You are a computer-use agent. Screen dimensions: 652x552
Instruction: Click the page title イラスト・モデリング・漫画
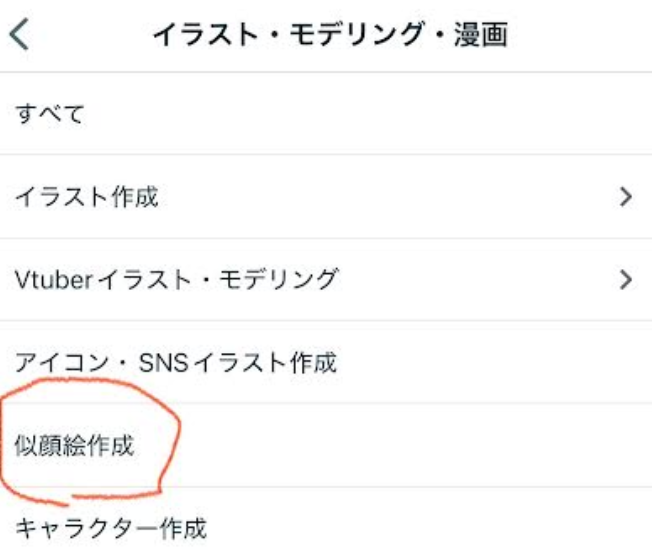331,34
